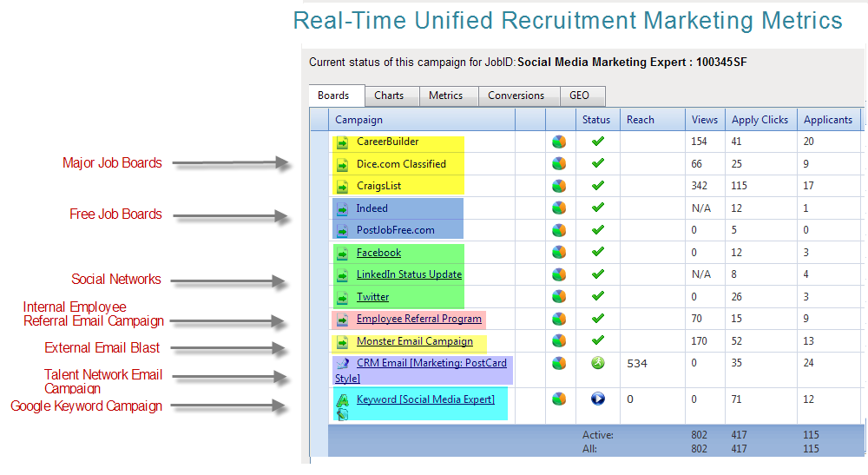Click the 71 apply clicks for Keyword campaign

736,399
